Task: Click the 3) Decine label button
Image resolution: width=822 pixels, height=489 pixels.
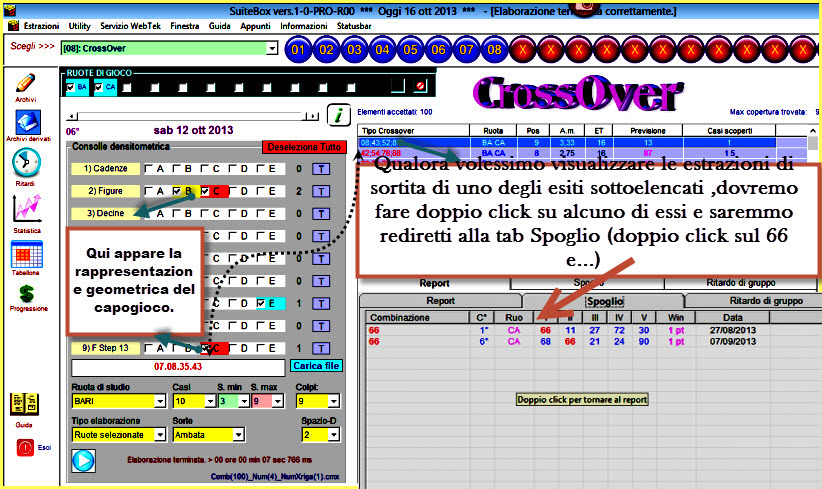Action: (105, 214)
